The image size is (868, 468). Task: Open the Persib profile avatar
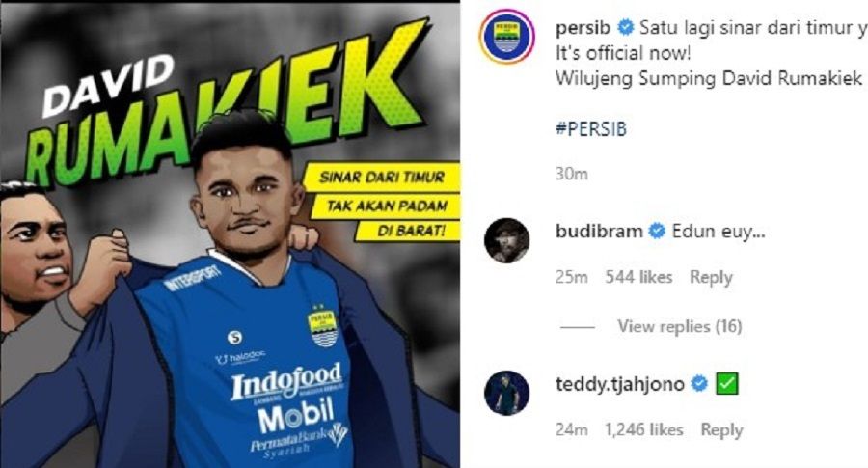506,37
